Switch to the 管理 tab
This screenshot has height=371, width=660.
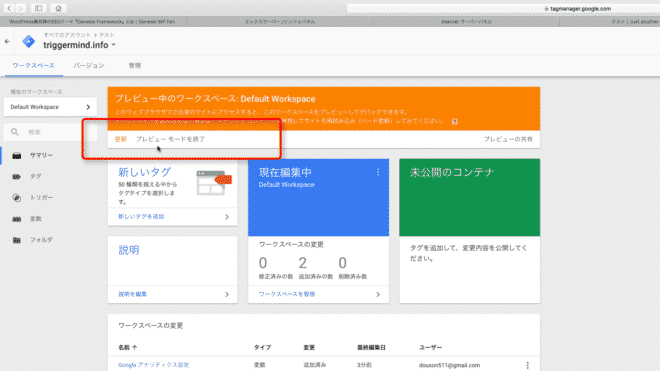135,66
